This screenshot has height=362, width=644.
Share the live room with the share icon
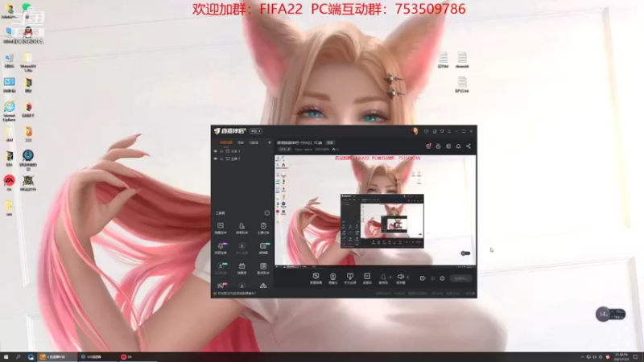point(469,146)
